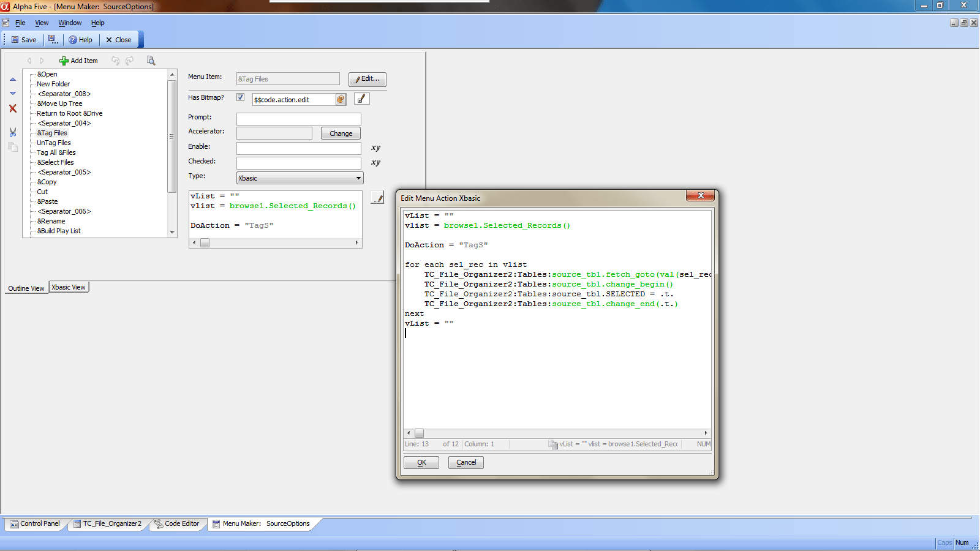Open the Type dropdown showing Xbasic
Image resolution: width=980 pixels, height=551 pixels.
tap(358, 178)
